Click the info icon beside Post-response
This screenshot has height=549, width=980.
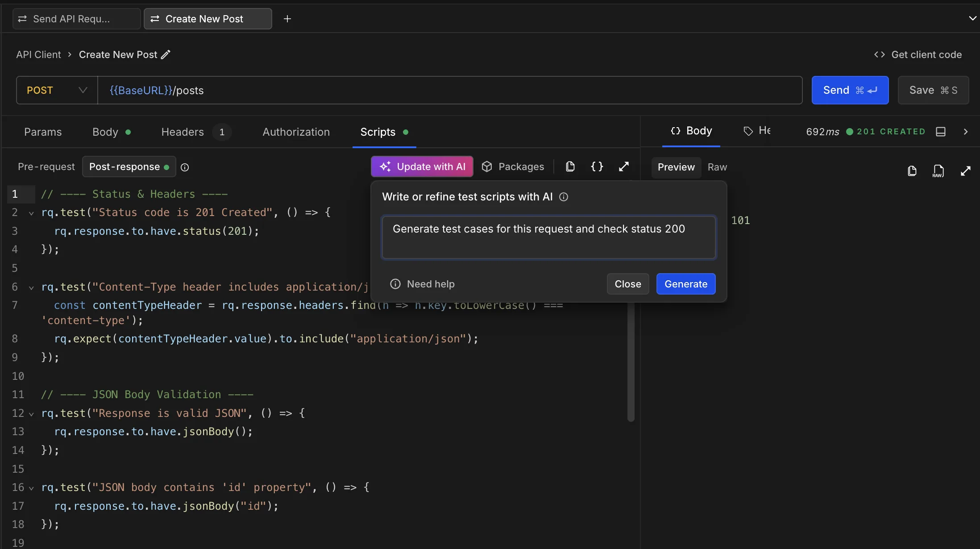click(185, 167)
